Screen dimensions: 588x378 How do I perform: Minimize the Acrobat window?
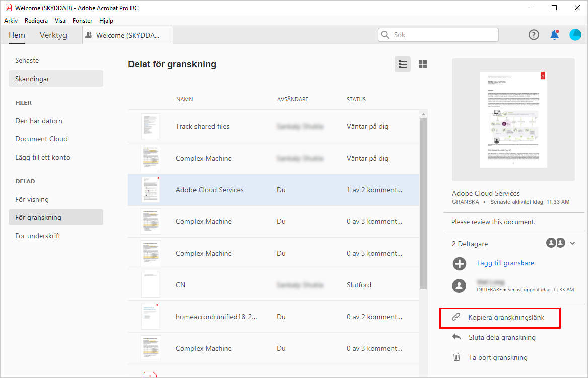pos(532,8)
